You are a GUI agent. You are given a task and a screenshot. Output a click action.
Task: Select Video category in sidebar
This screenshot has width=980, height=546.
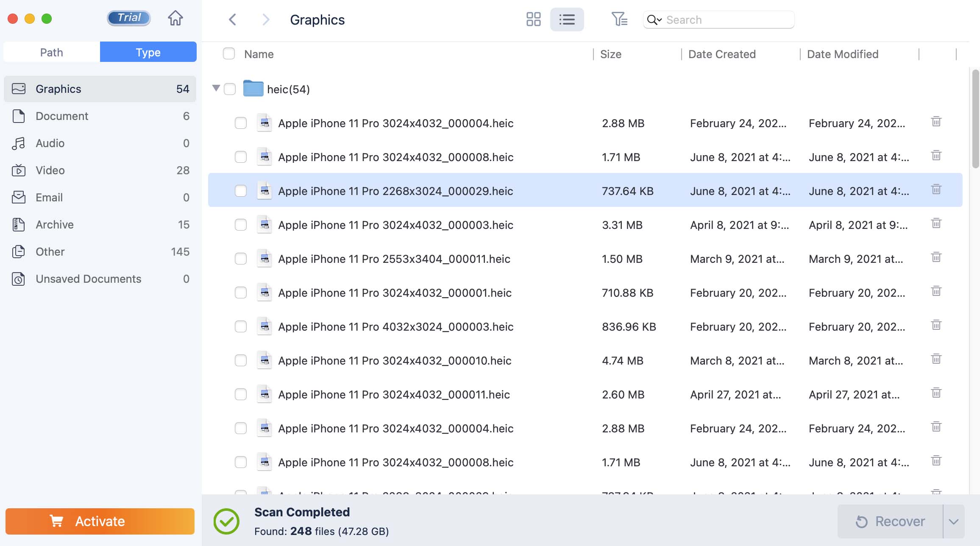click(x=100, y=170)
